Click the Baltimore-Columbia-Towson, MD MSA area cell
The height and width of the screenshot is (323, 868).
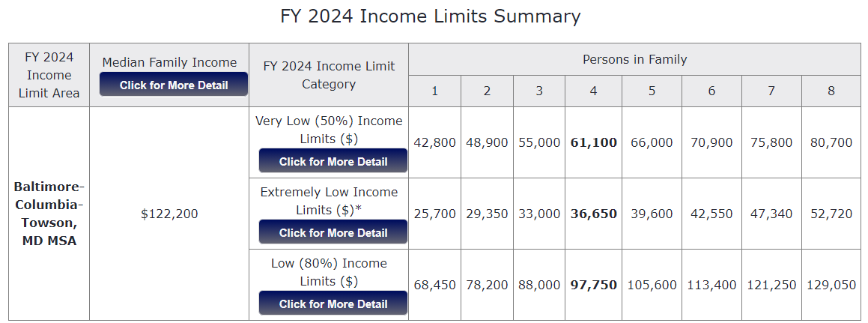coord(49,214)
